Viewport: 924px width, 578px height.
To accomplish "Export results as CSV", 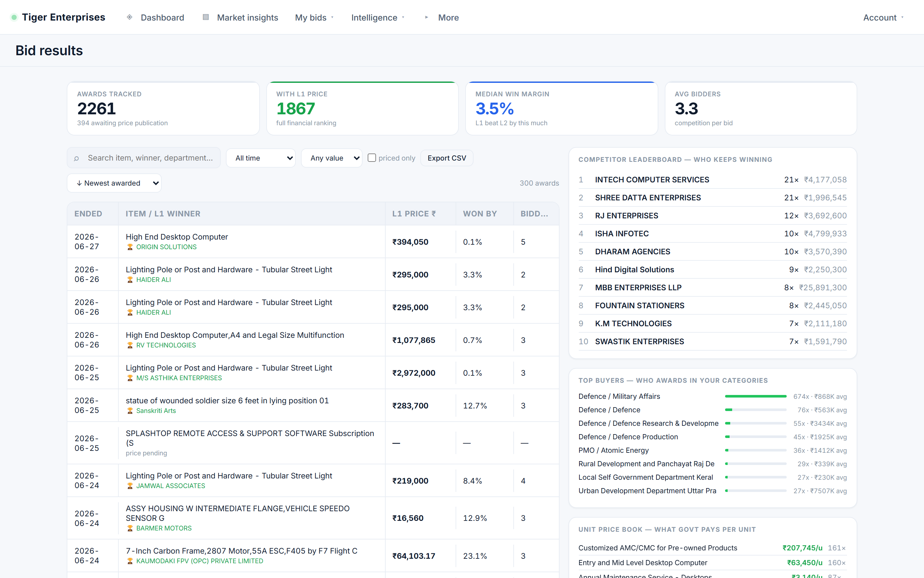I will pyautogui.click(x=447, y=158).
